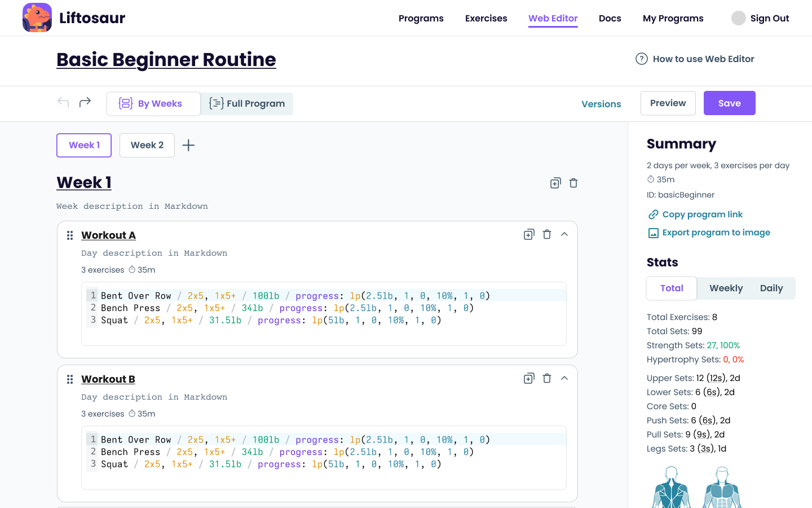Select the Weekly stats view
Image resolution: width=812 pixels, height=508 pixels.
[726, 288]
